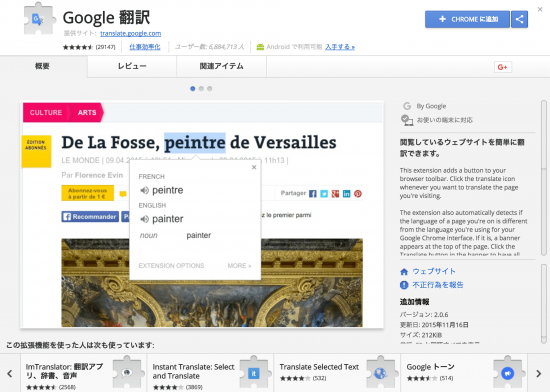This screenshot has height=392, width=550.
Task: Click the home icon next to ウェブサイト
Action: (x=404, y=272)
